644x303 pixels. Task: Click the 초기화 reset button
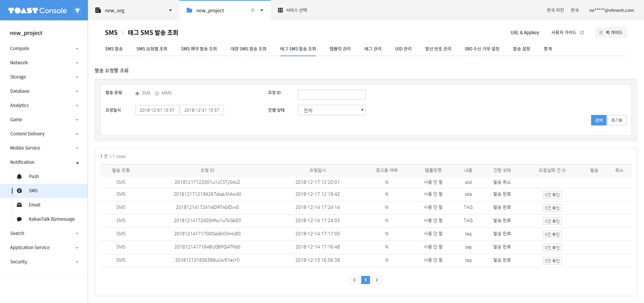tap(617, 120)
